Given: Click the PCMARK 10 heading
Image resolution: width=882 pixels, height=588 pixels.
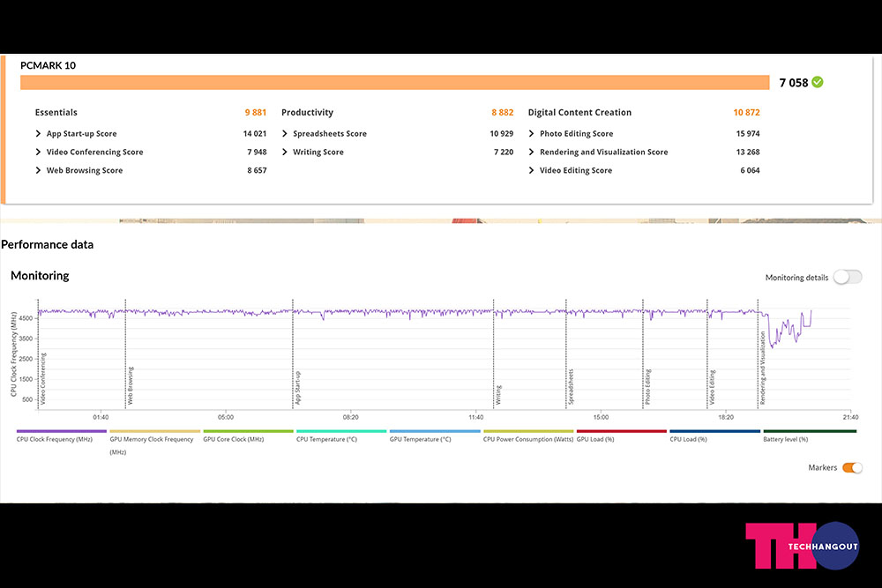Looking at the screenshot, I should click(x=48, y=65).
